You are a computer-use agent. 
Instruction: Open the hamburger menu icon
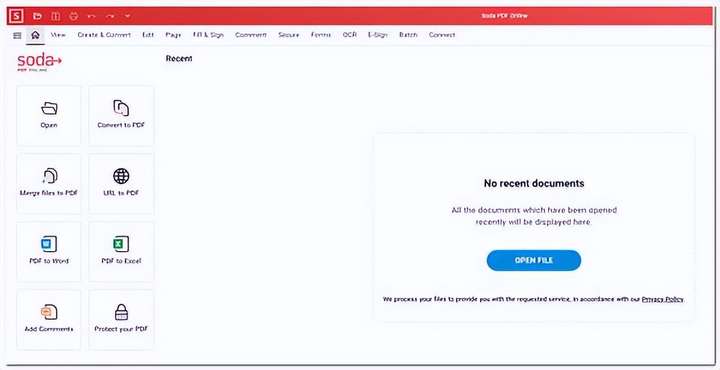17,35
